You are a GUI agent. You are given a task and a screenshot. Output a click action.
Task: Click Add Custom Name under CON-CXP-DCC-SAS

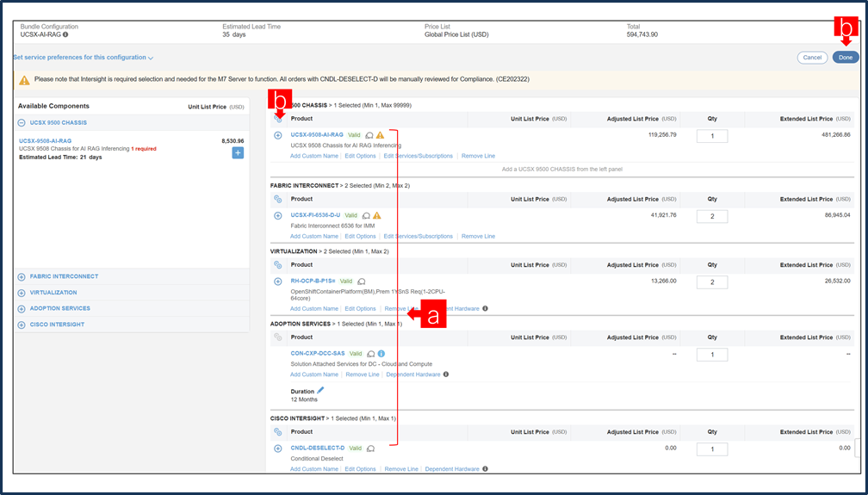click(x=313, y=374)
